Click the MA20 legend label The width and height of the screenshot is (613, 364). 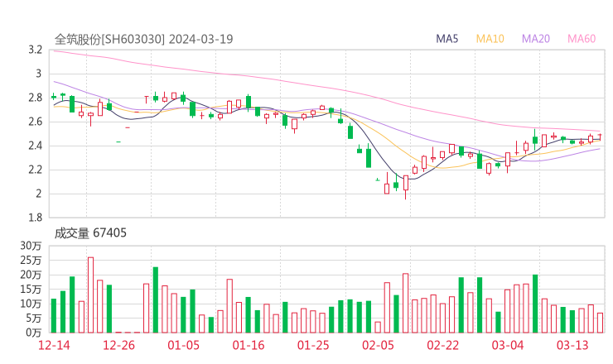[x=536, y=39]
